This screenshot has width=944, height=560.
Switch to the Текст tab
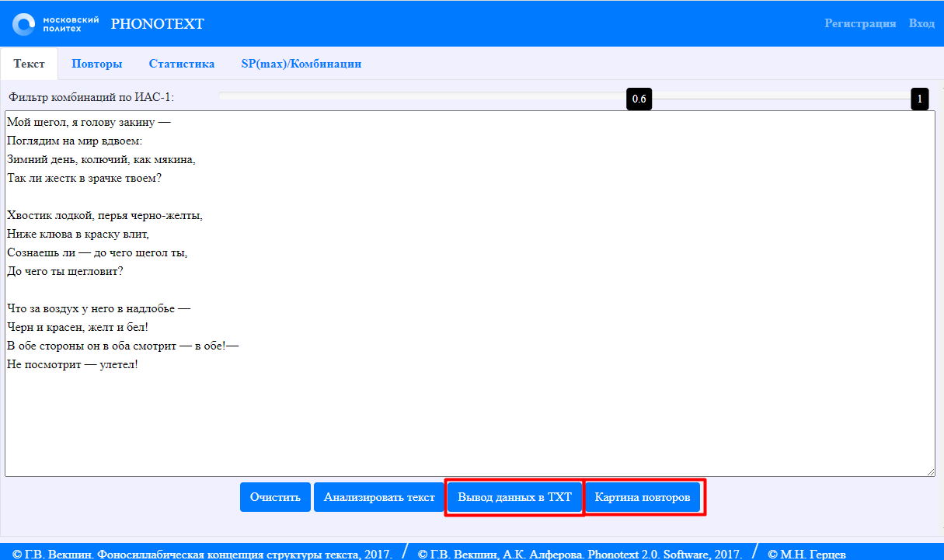click(30, 64)
